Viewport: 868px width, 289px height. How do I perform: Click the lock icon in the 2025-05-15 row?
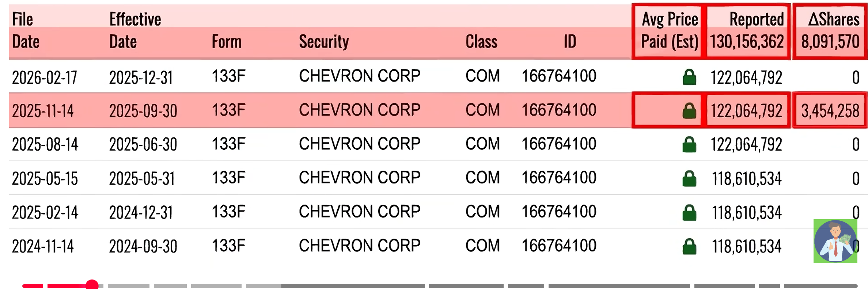click(x=689, y=179)
